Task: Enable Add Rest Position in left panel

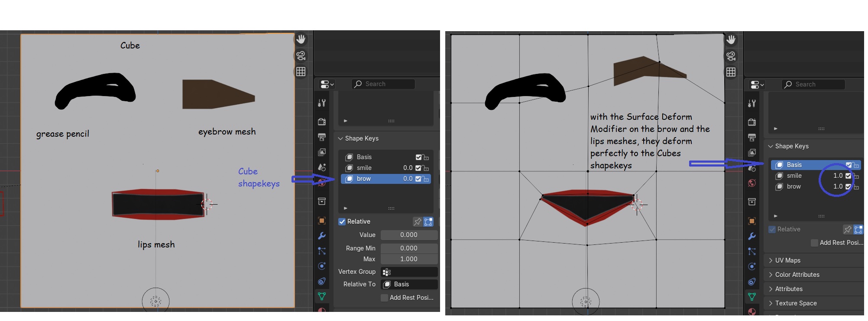Action: [x=384, y=298]
